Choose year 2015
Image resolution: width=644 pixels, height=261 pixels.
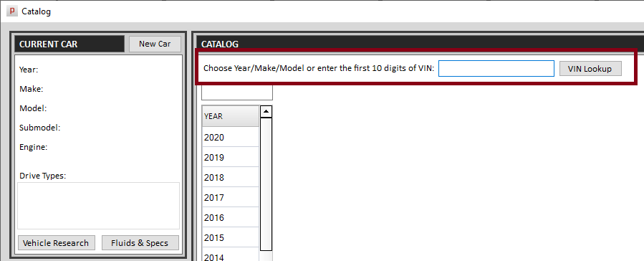pyautogui.click(x=231, y=238)
